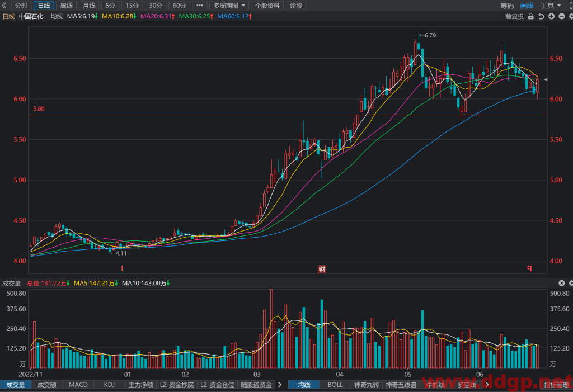
Task: Click the 4.11 low price annotation
Action: pyautogui.click(x=119, y=253)
